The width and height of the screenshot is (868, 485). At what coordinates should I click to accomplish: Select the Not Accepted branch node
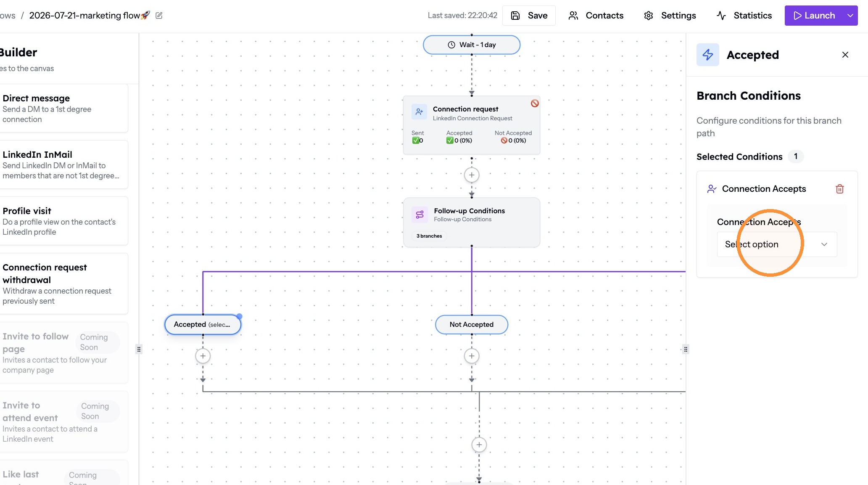click(472, 324)
